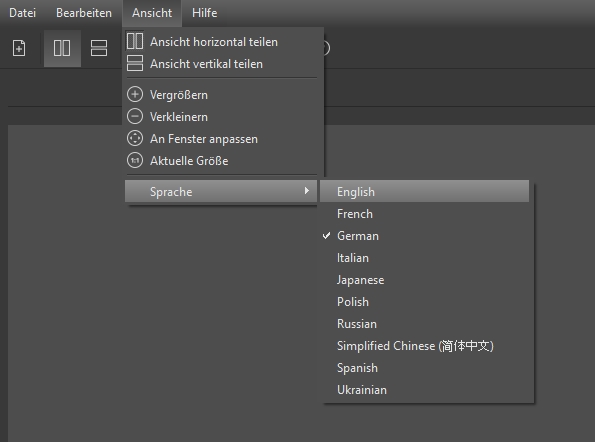Switch language to Polish
Image resolution: width=595 pixels, height=442 pixels.
pyautogui.click(x=424, y=302)
